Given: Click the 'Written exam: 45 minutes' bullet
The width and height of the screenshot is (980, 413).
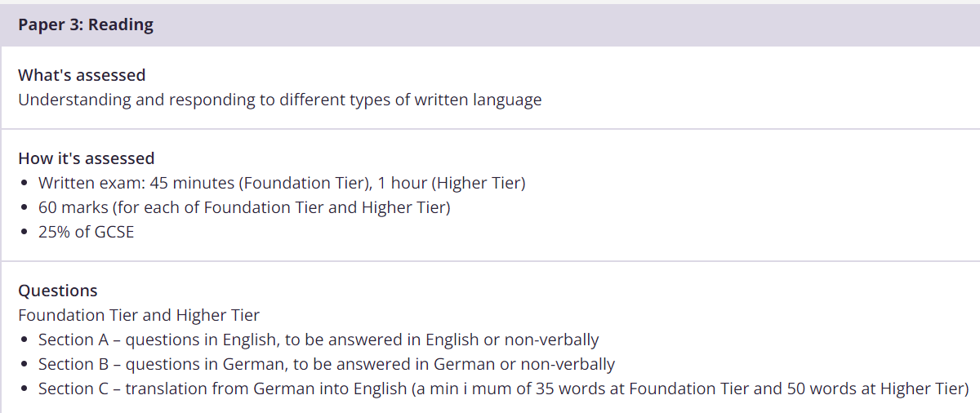Looking at the screenshot, I should coord(282,183).
